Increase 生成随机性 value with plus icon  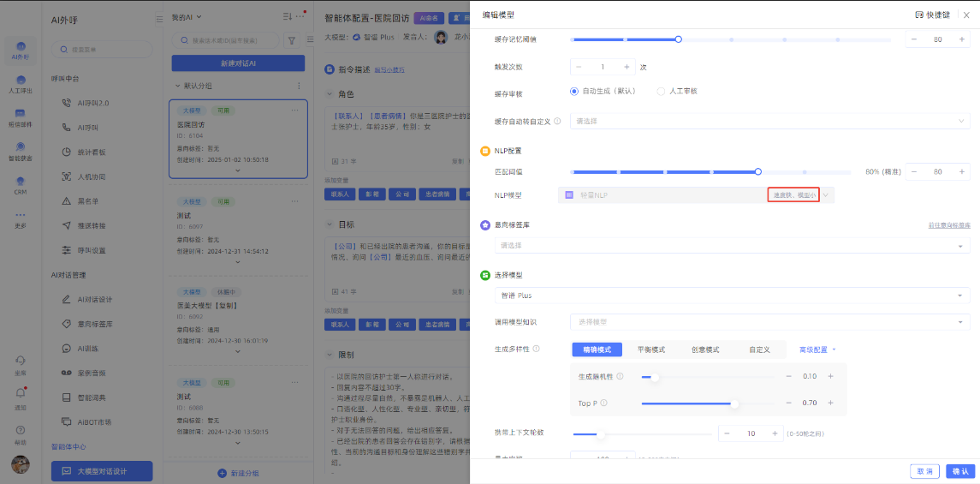click(830, 377)
